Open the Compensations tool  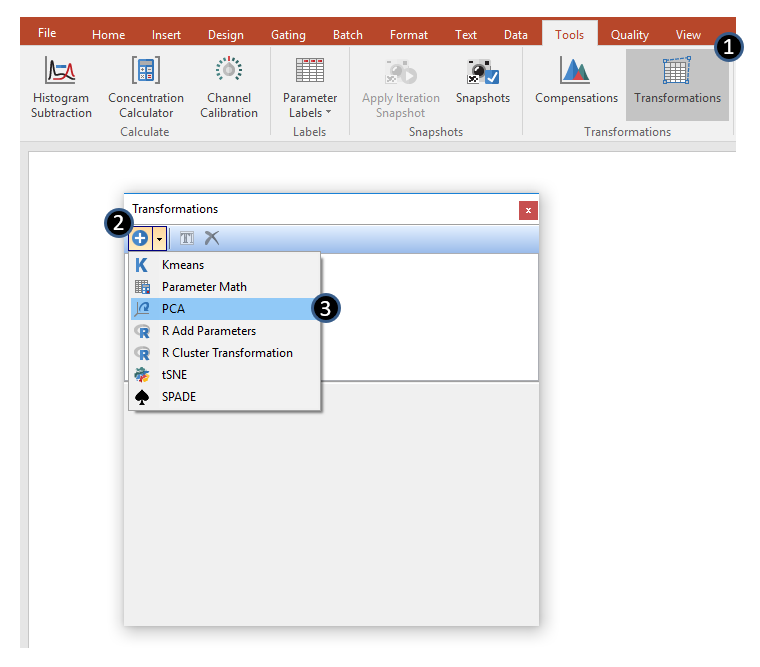tap(576, 72)
